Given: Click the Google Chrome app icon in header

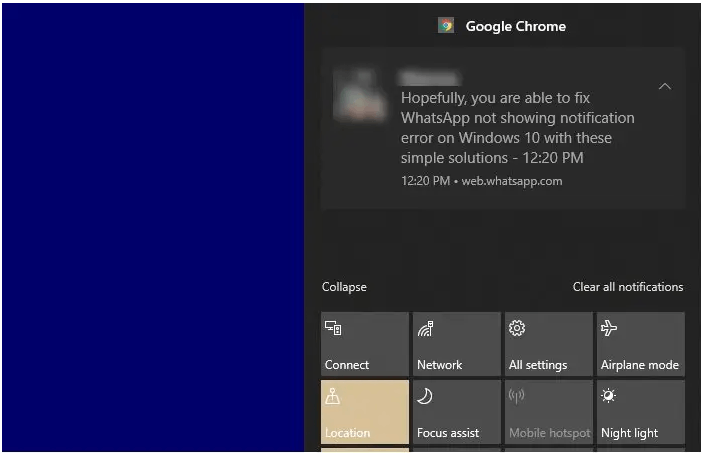Looking at the screenshot, I should [446, 26].
